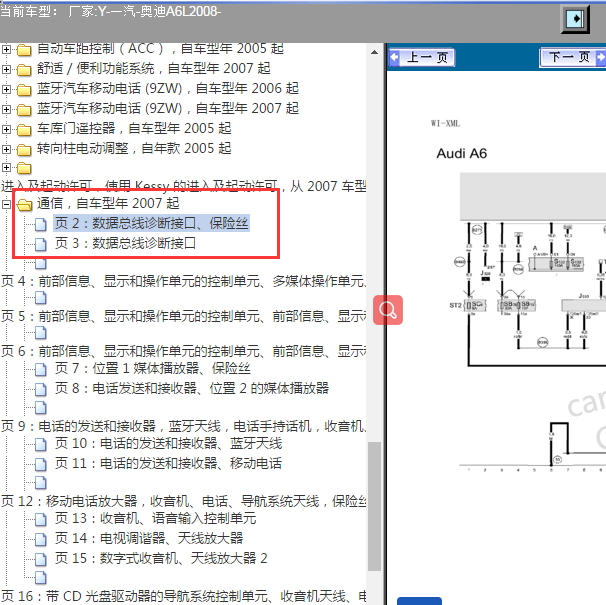Open 页 14：电视调谐器、天线放大器
This screenshot has height=605, width=606.
coord(149,539)
